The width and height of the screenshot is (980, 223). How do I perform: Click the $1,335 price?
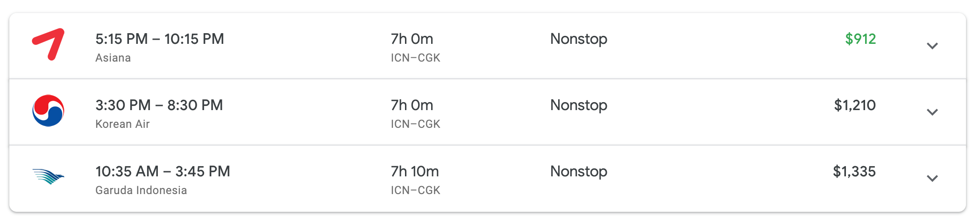[x=854, y=171]
